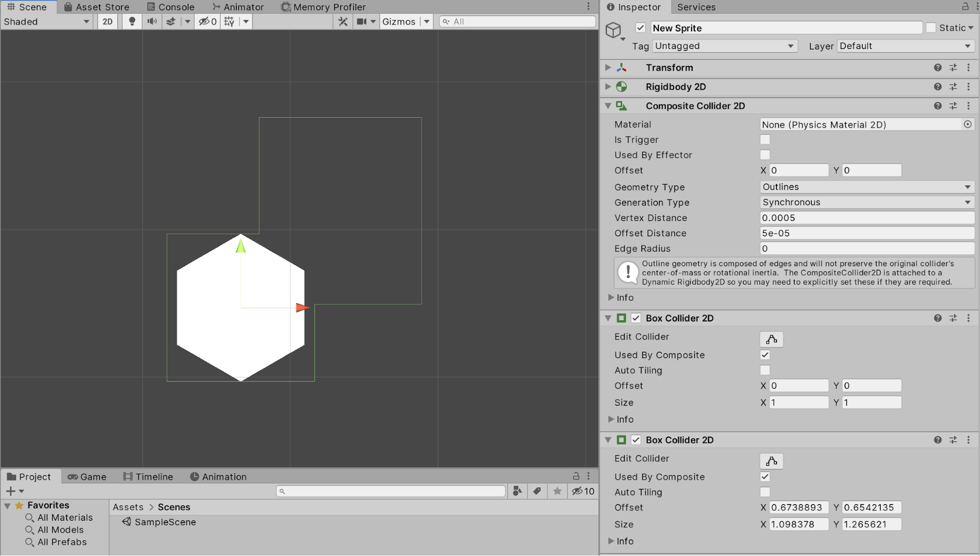
Task: Toggle scene audio speaker icon
Action: 152,22
